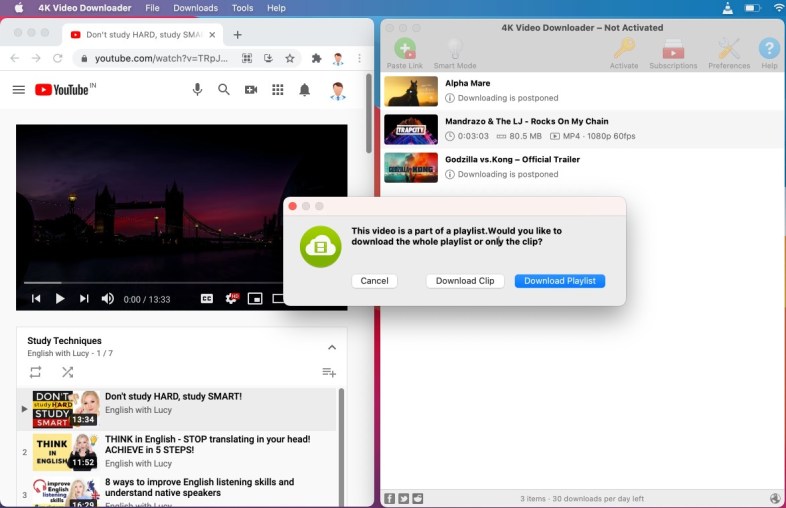Open 8 ways to improve listening video
Image resolution: width=786 pixels, height=508 pixels.
click(x=177, y=491)
